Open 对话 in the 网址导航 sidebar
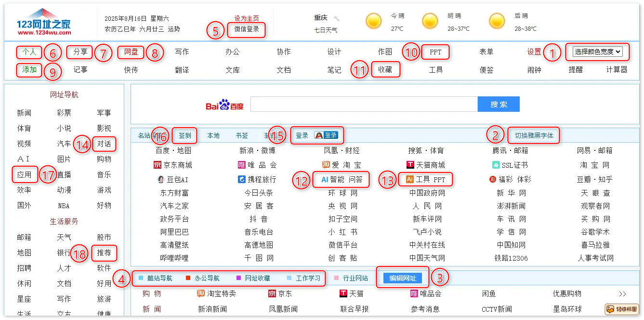 (104, 144)
